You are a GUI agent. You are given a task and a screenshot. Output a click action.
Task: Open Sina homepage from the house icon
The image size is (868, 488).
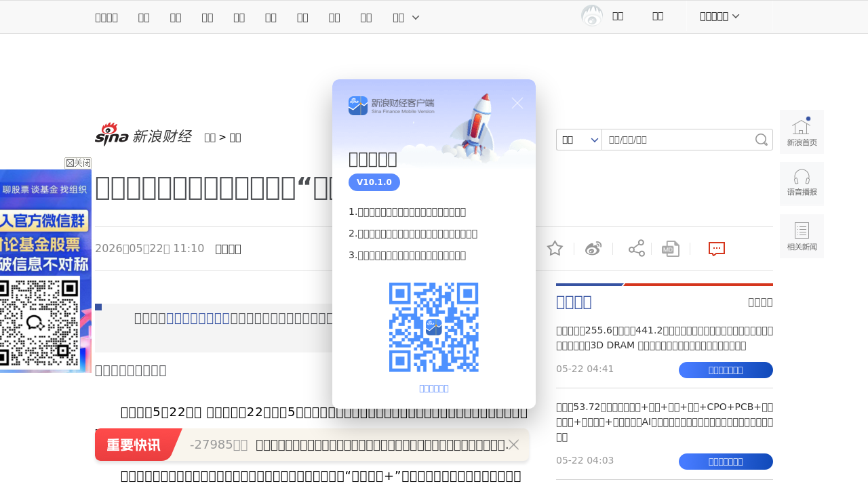[802, 131]
